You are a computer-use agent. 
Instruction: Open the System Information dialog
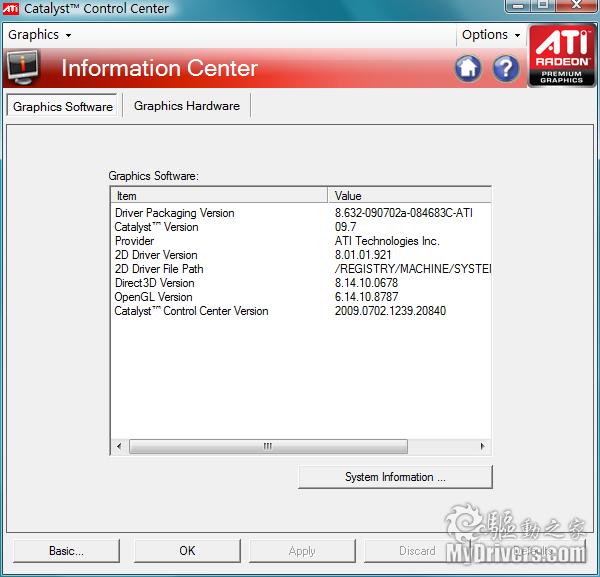click(395, 477)
